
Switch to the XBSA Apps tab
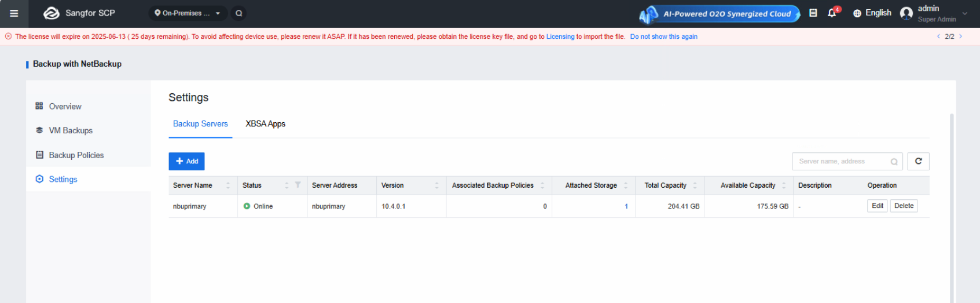coord(265,124)
